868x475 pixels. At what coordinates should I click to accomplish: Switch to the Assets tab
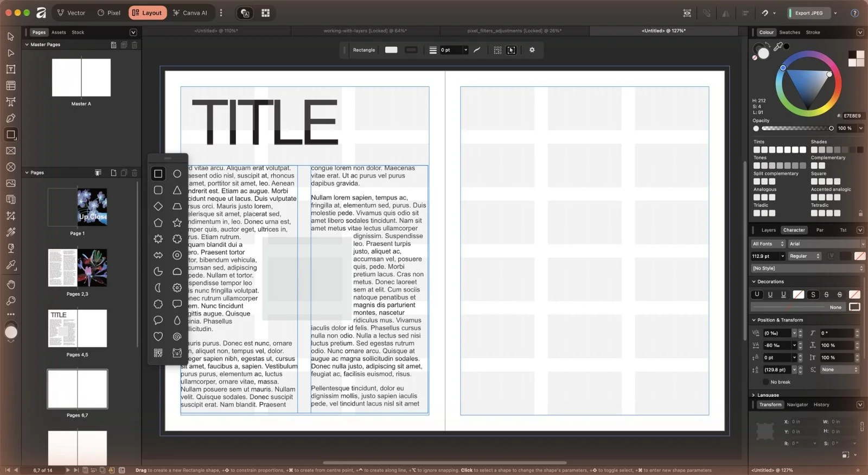click(x=59, y=33)
